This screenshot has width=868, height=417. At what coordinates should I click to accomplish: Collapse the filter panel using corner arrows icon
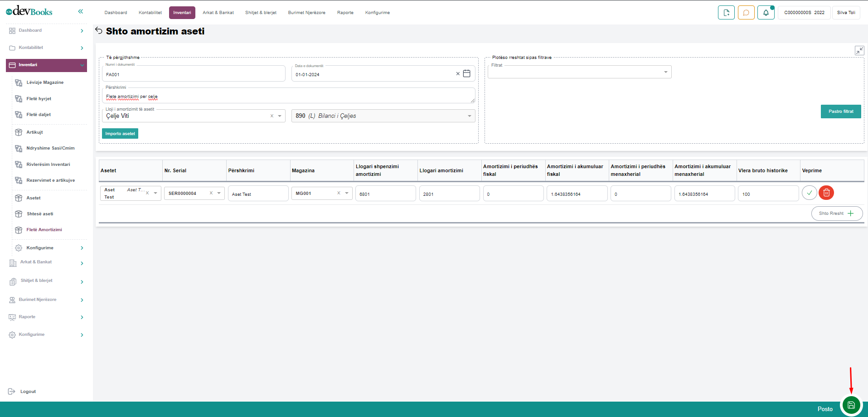point(859,50)
